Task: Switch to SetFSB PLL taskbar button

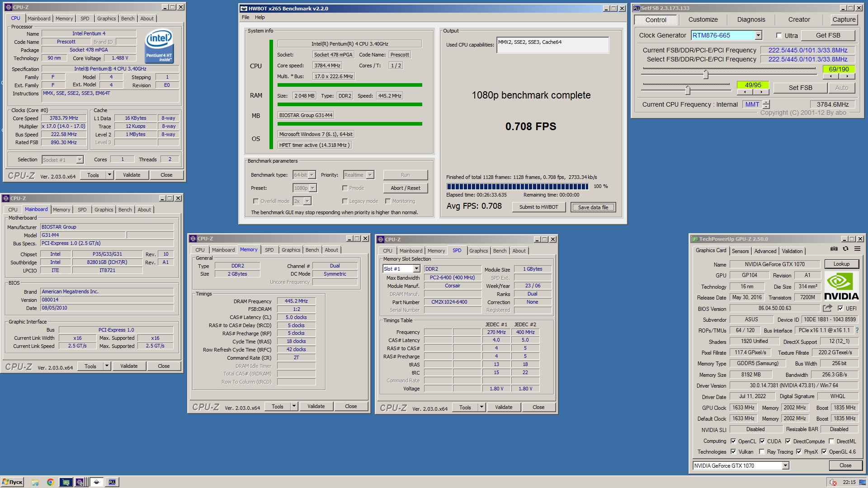Action: (112, 482)
